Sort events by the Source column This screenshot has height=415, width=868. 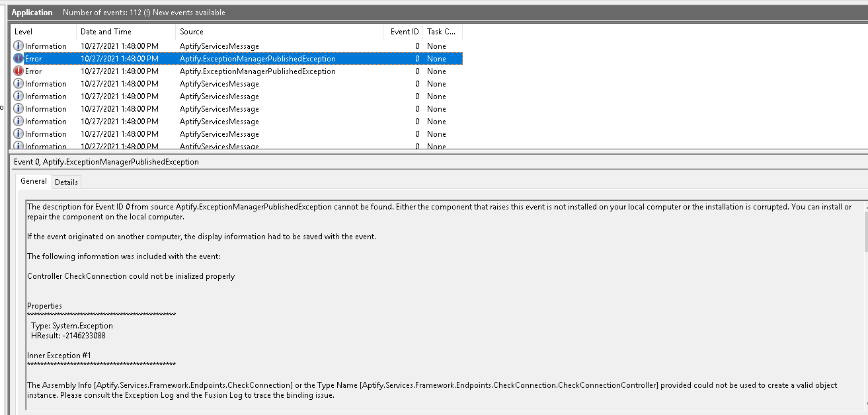[192, 31]
